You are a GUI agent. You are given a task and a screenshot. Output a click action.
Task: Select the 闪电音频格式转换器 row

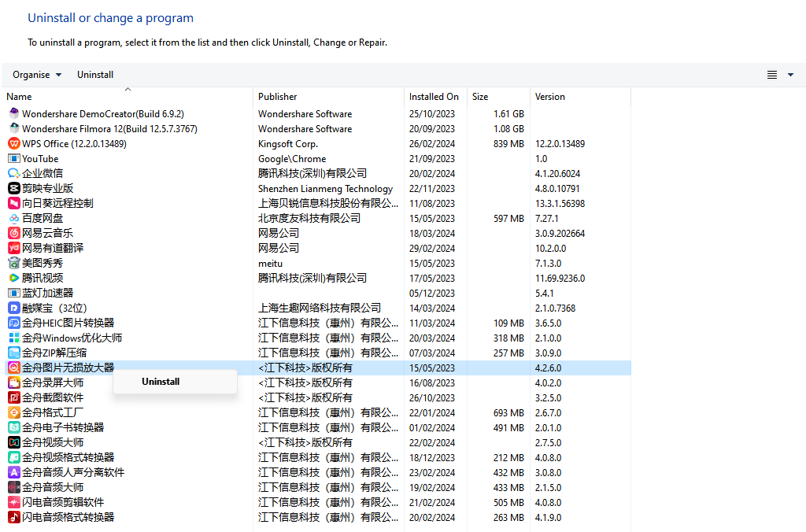[68, 517]
